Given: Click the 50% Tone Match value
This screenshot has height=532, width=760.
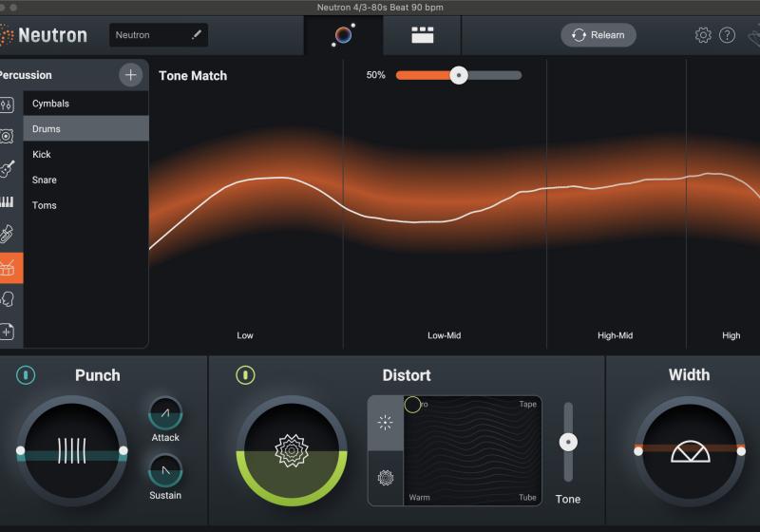Looking at the screenshot, I should tap(375, 75).
